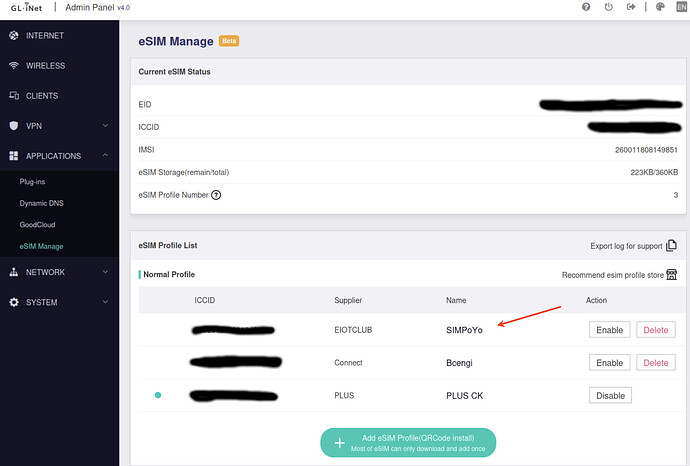Click Add eSIM Profile QRCode install button

tap(408, 442)
